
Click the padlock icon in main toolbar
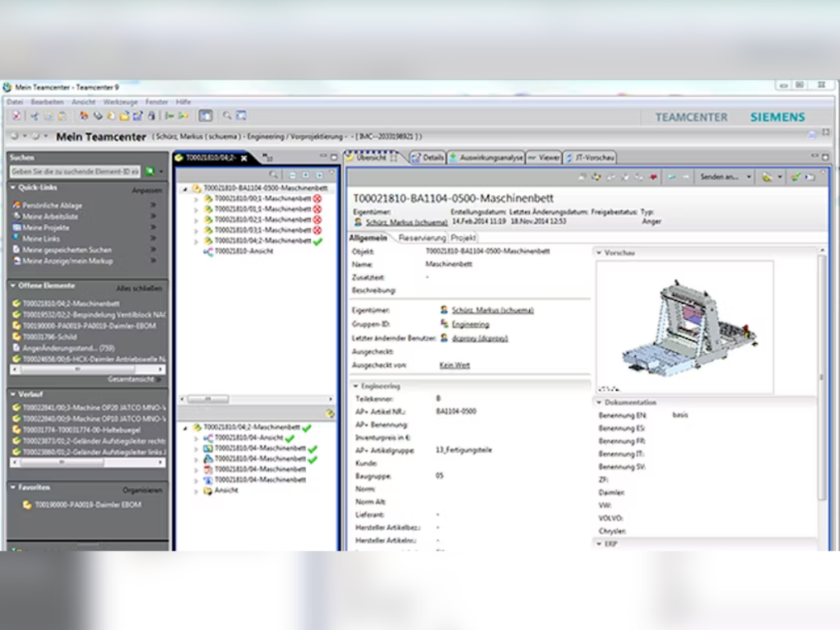pyautogui.click(x=152, y=116)
